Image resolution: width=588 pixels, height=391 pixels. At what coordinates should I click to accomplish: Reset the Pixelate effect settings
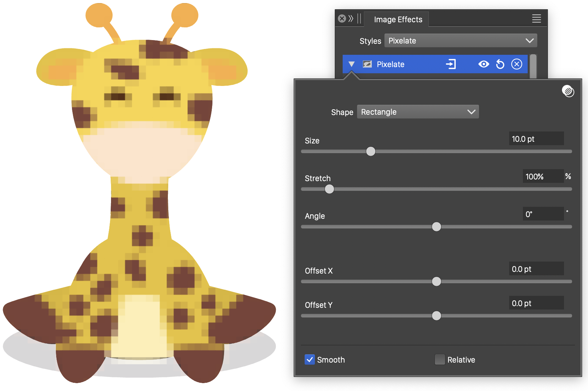click(x=500, y=64)
